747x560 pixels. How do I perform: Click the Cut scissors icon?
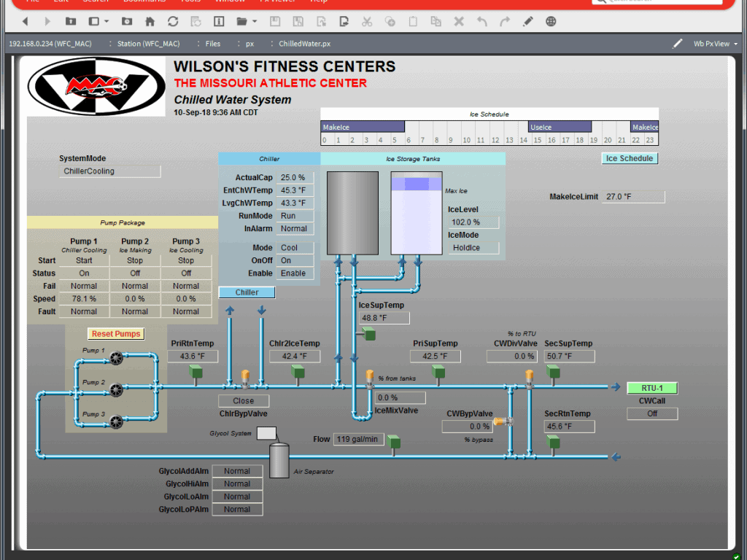[367, 21]
